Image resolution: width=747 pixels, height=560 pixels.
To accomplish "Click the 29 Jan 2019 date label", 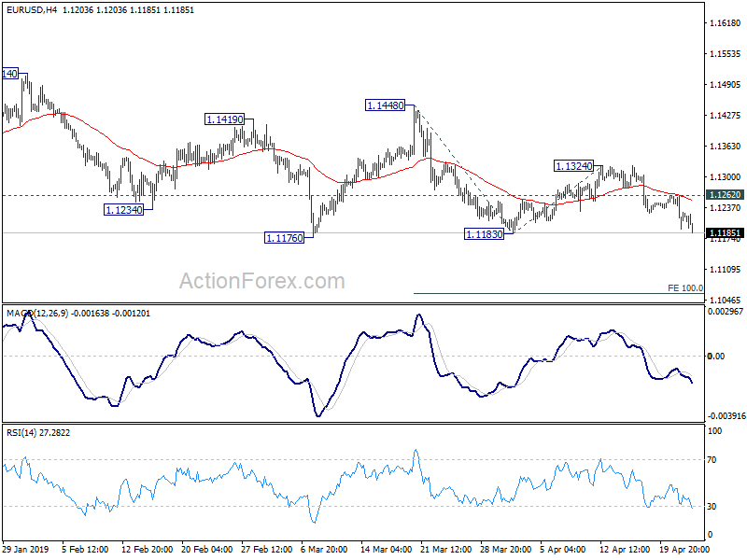I will tap(26, 549).
